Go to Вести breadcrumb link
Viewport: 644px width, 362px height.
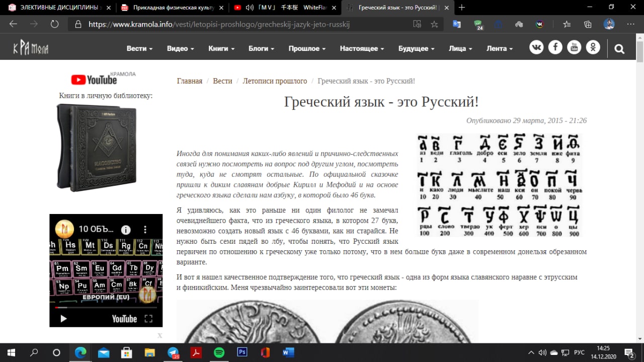pos(222,81)
